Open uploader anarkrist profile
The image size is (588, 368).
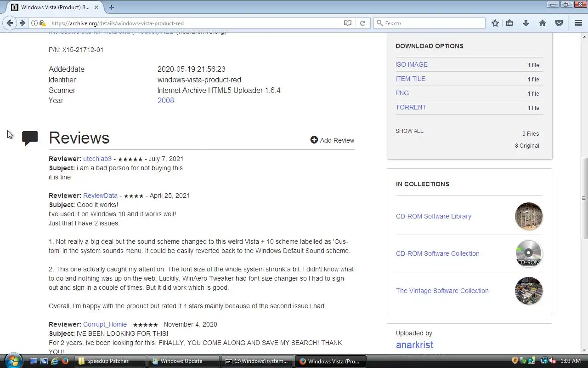coord(414,345)
